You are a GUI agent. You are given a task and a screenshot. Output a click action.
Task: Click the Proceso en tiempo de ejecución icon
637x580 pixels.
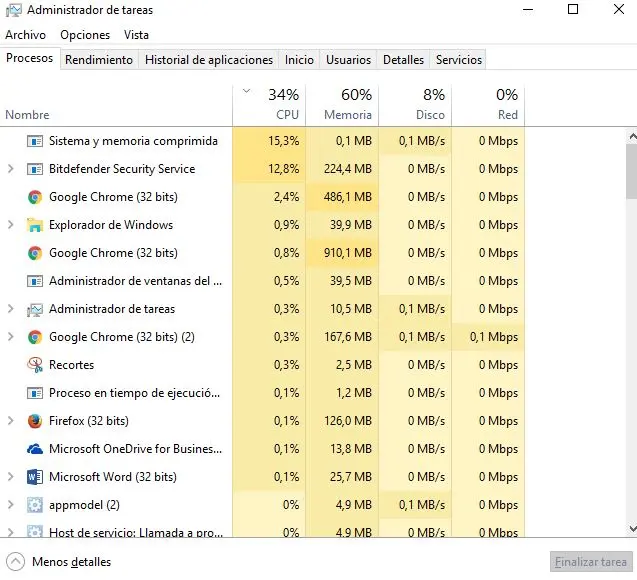tap(35, 393)
